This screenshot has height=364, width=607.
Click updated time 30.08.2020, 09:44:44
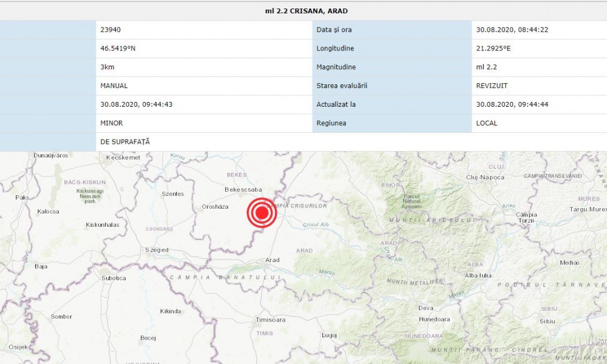[512, 104]
